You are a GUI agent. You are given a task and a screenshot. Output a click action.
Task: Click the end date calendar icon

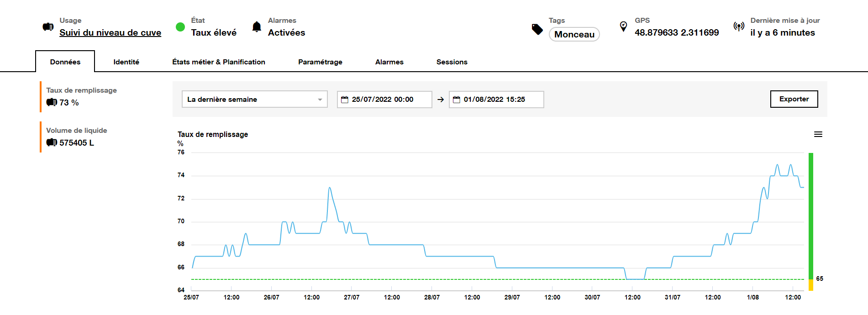[x=457, y=100]
